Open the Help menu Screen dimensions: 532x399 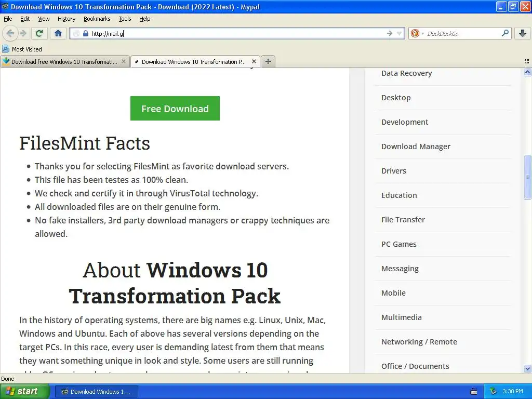144,19
